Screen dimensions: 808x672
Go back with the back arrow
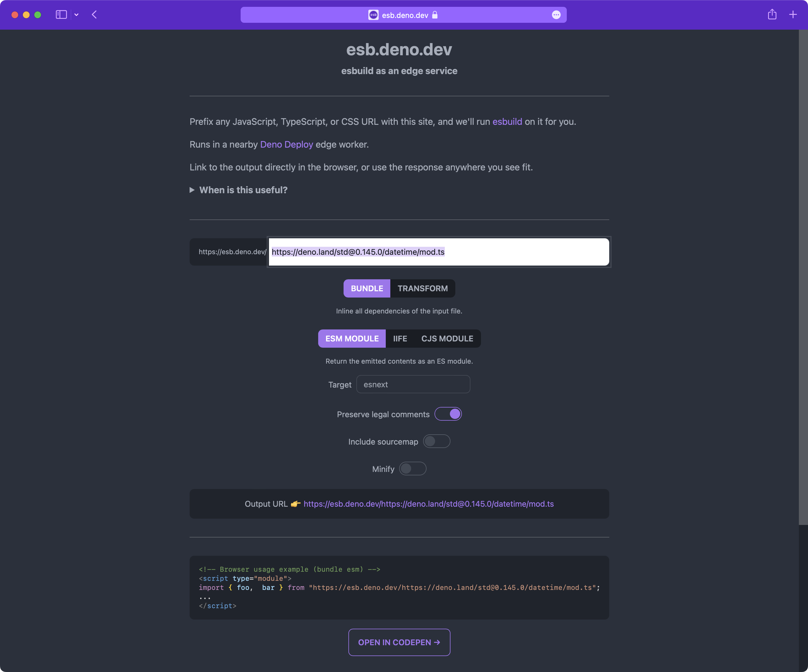point(94,15)
